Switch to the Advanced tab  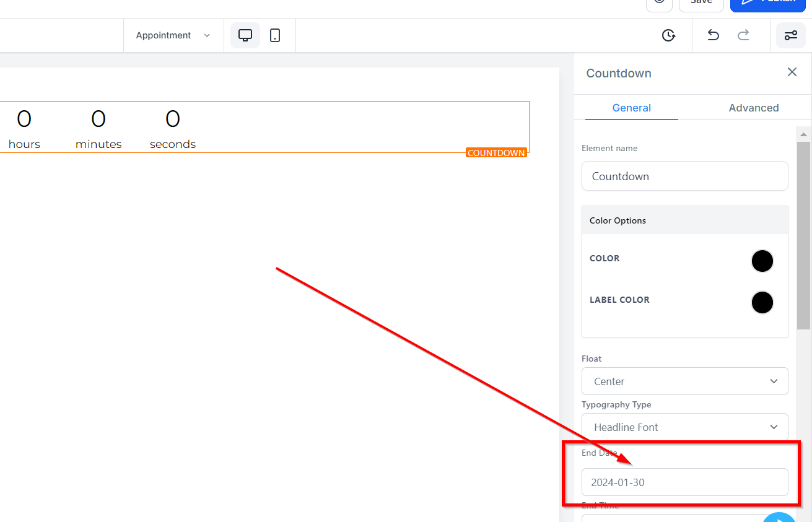753,108
